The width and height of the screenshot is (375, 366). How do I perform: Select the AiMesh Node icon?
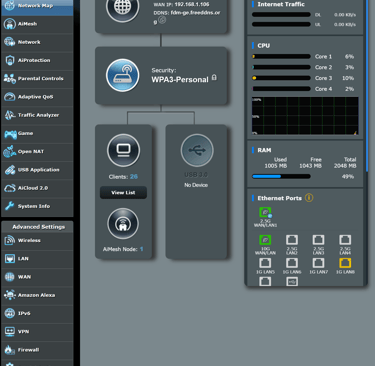123,224
